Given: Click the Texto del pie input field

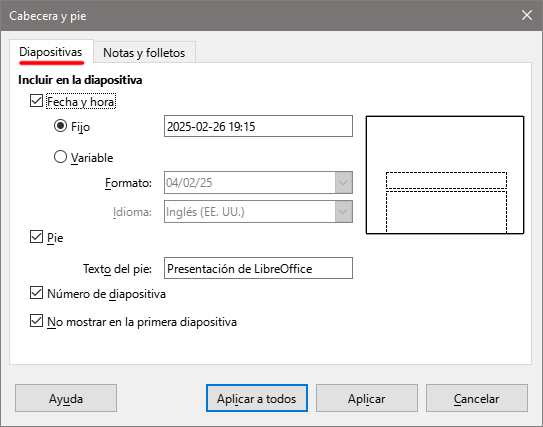Looking at the screenshot, I should pos(258,268).
